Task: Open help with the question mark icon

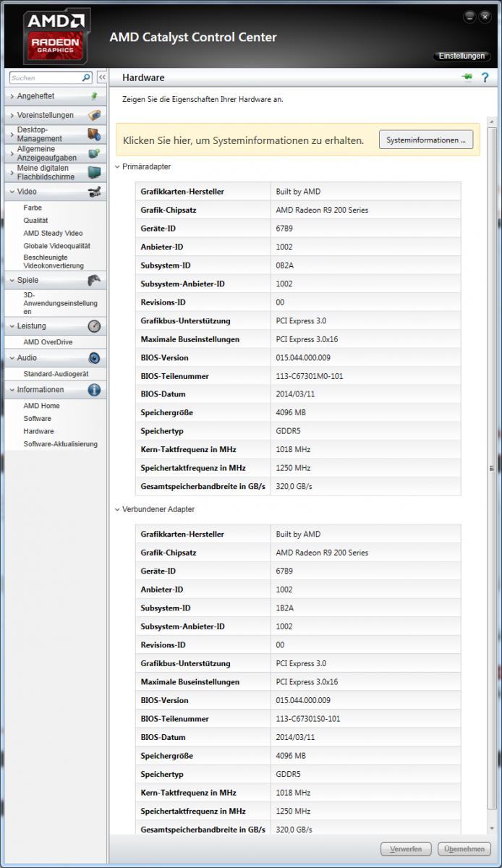Action: [x=485, y=77]
